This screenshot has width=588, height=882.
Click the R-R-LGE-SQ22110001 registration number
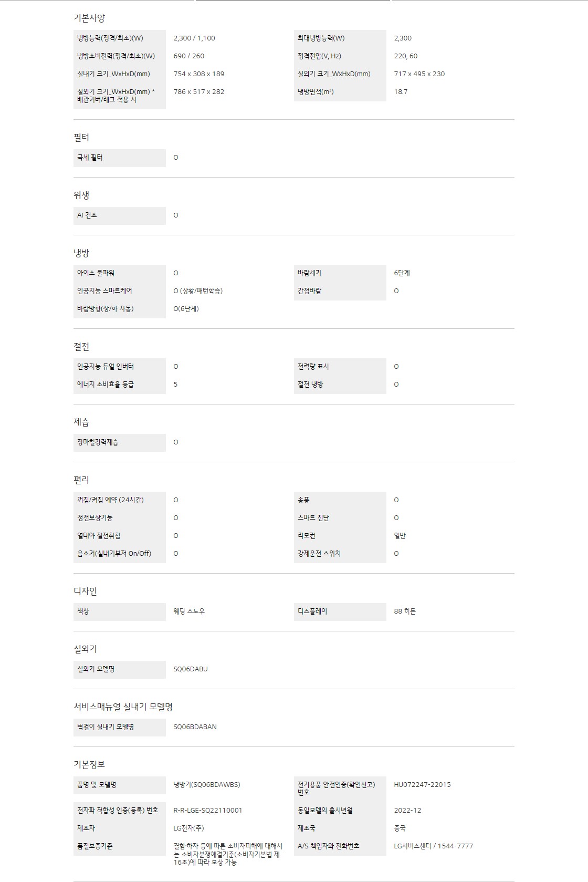point(208,811)
